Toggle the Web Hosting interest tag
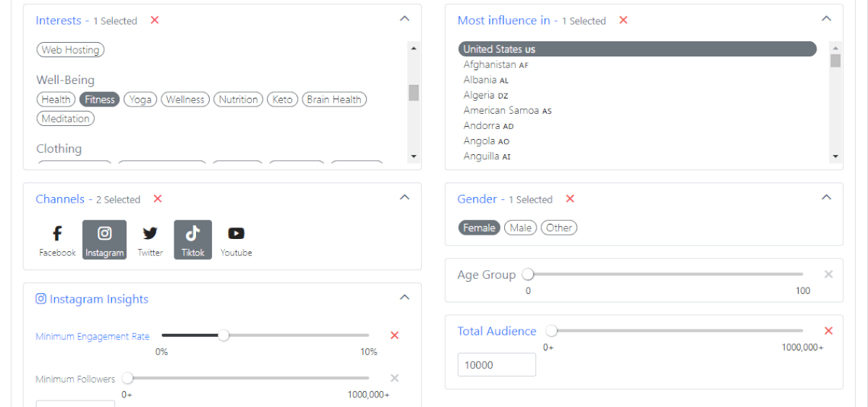The image size is (868, 407). (70, 50)
